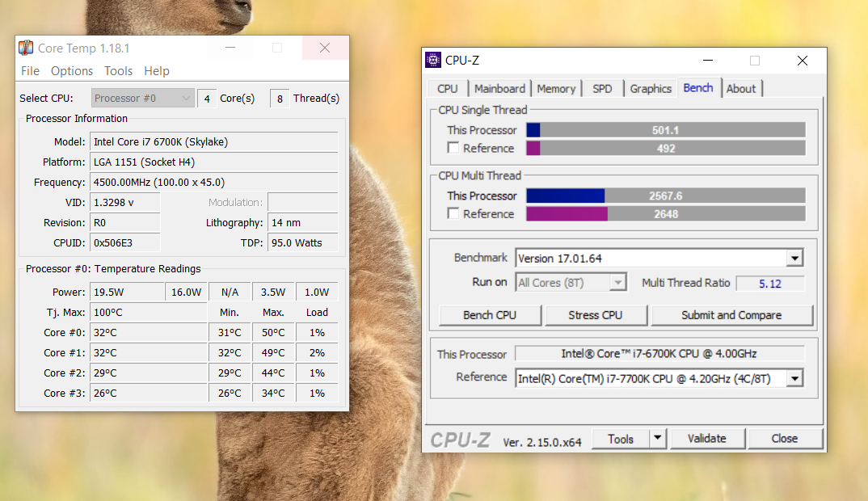Click the Tj. Max value 100°C

pos(149,312)
